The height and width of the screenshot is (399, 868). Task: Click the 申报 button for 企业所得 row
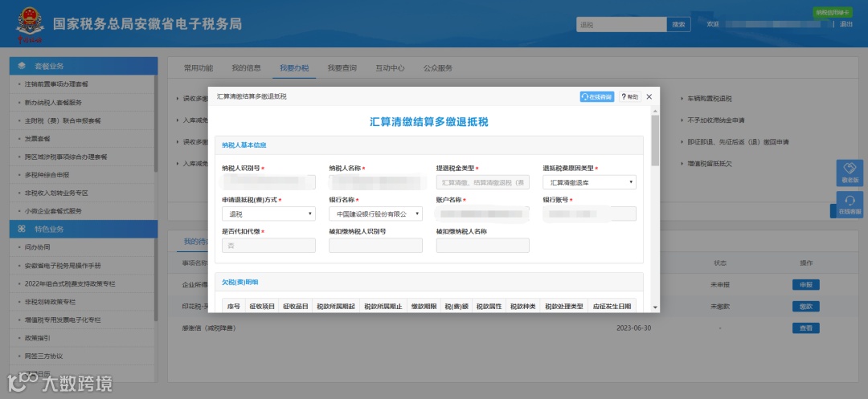pos(806,285)
